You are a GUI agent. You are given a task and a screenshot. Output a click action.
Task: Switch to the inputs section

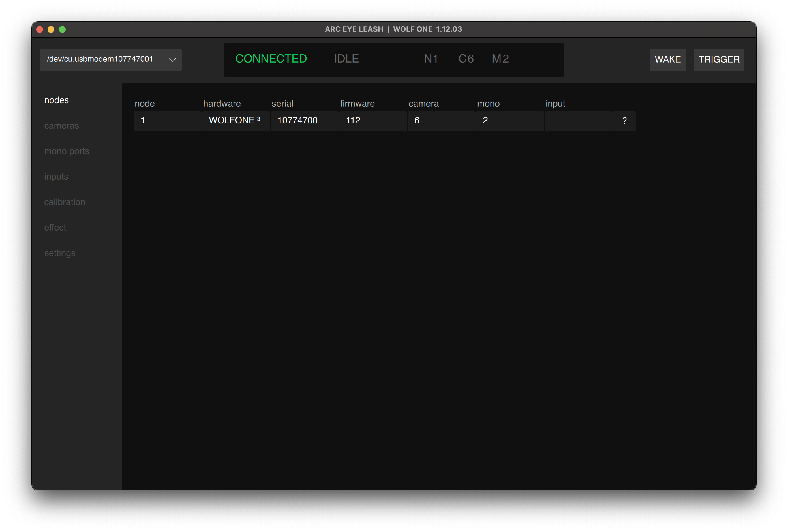[x=56, y=177]
